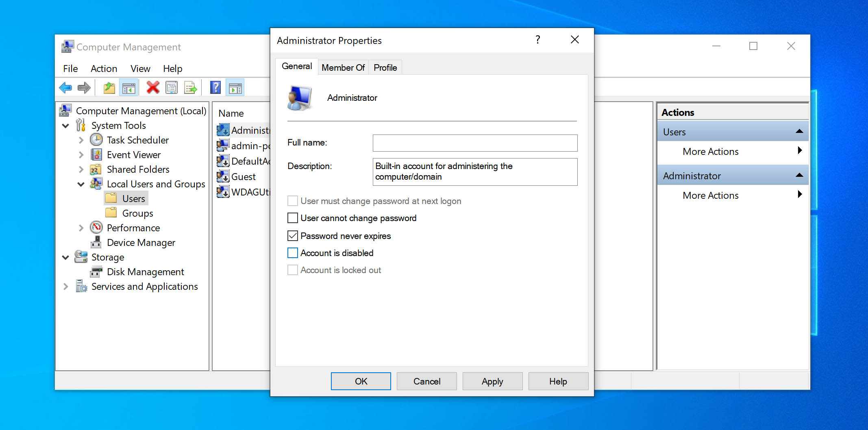868x430 pixels.
Task: Click the Performance icon in tree
Action: point(96,228)
